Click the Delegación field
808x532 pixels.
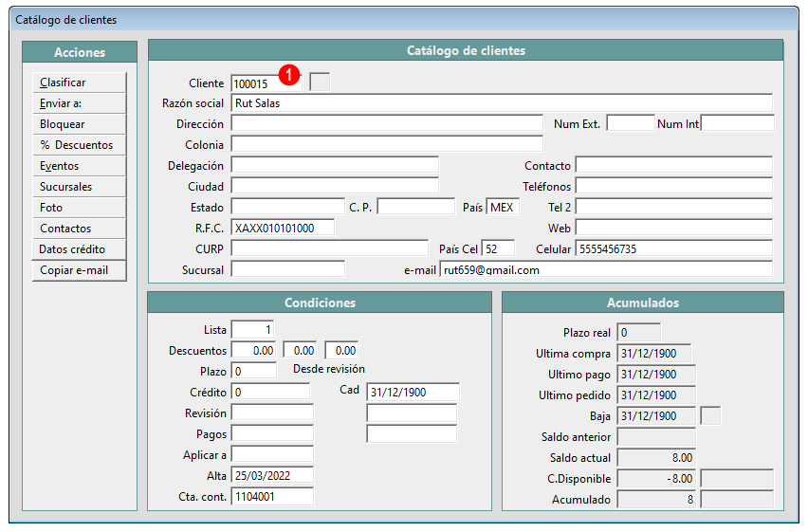(x=335, y=165)
